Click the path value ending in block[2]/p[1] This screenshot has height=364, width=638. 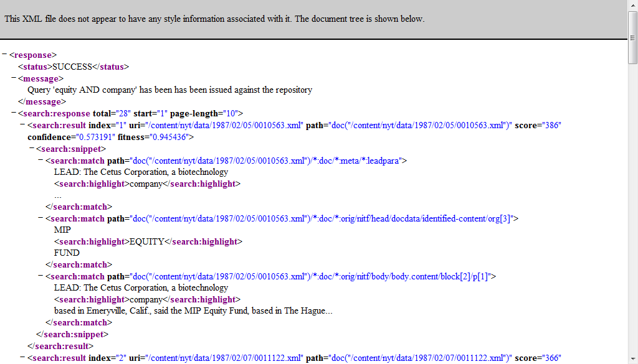pos(311,276)
